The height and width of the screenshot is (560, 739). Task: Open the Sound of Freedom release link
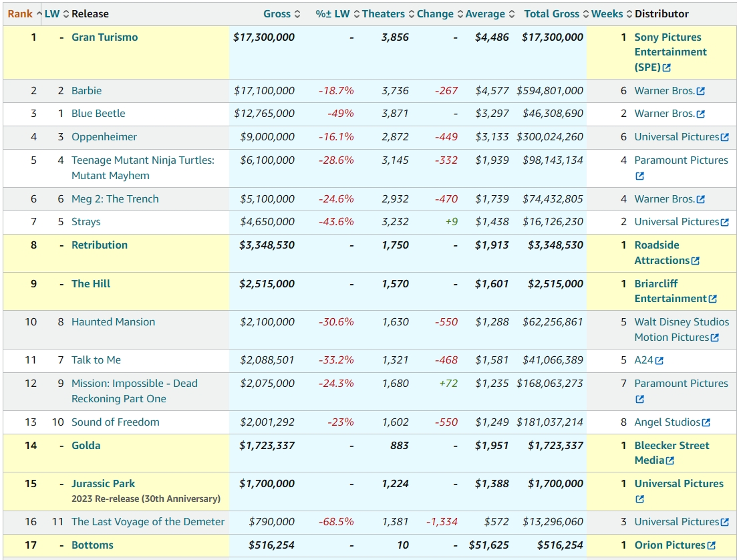(115, 422)
